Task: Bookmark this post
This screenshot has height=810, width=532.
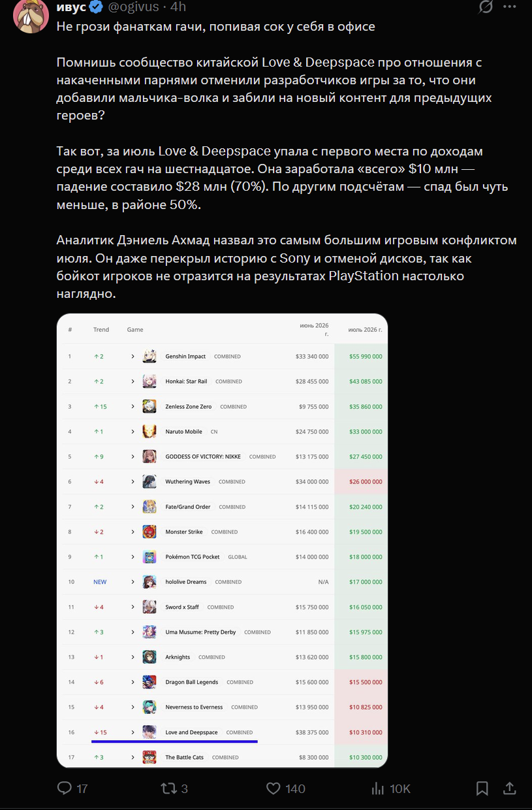Action: [482, 788]
